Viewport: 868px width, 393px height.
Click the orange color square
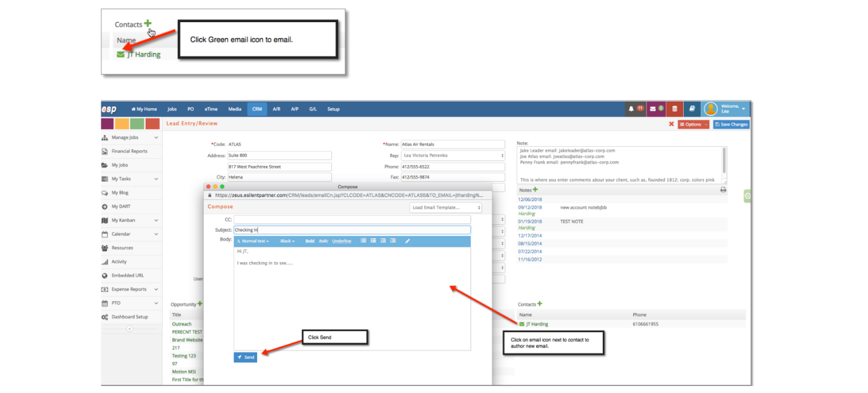click(x=122, y=123)
